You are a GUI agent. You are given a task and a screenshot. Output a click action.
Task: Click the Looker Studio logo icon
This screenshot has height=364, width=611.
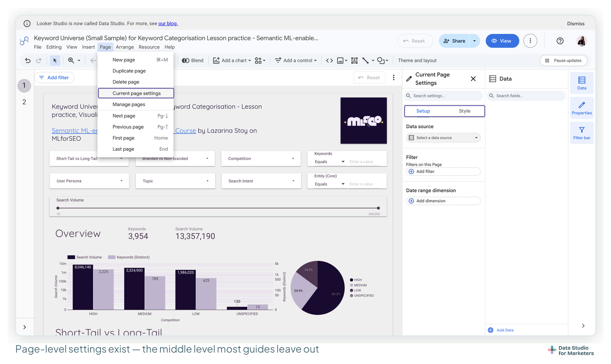point(24,41)
